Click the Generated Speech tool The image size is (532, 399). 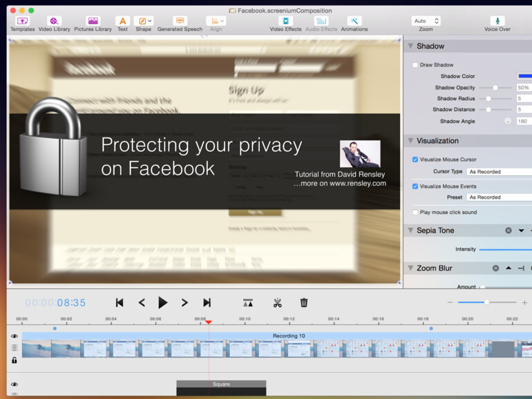click(x=180, y=24)
